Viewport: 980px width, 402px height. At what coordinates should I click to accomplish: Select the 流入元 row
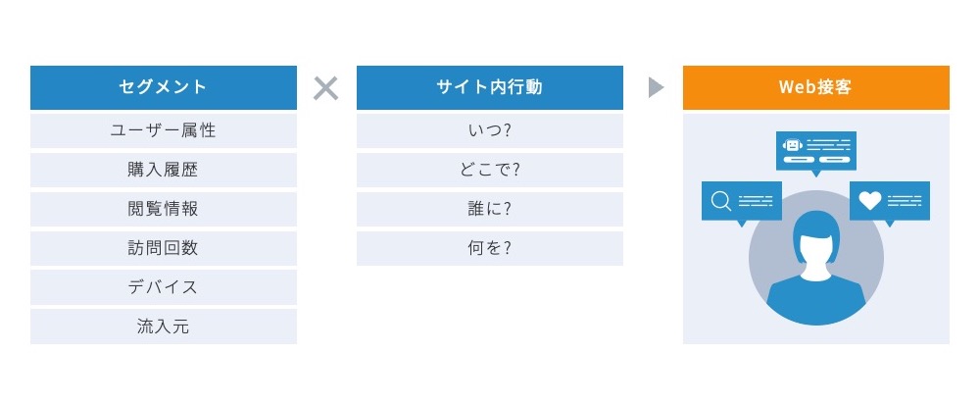[163, 327]
